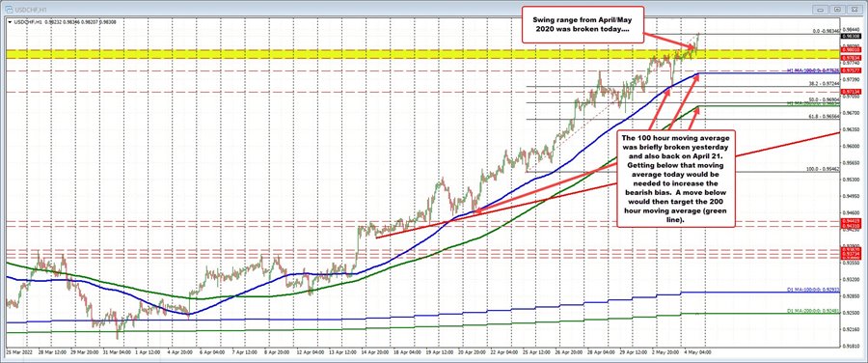The height and width of the screenshot is (363, 868).
Task: Click the USDCHF,H1 chart window icon
Action: click(x=9, y=10)
